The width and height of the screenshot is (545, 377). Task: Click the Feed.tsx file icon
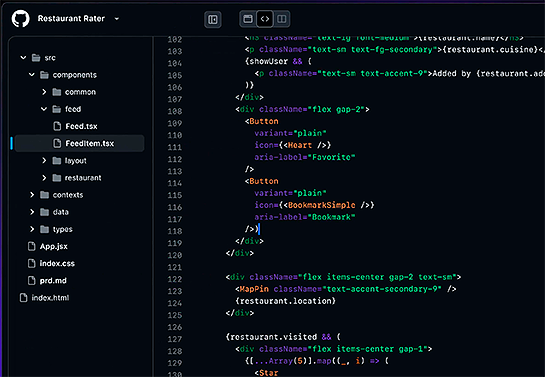click(57, 126)
